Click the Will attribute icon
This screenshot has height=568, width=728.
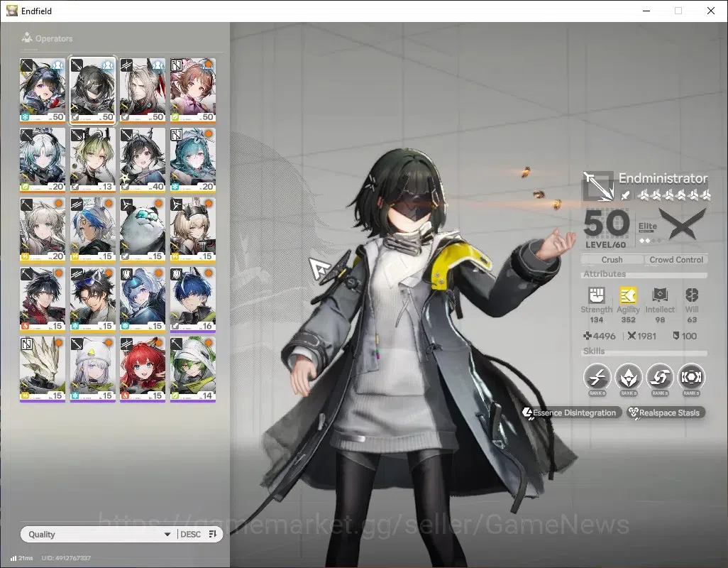tap(692, 295)
